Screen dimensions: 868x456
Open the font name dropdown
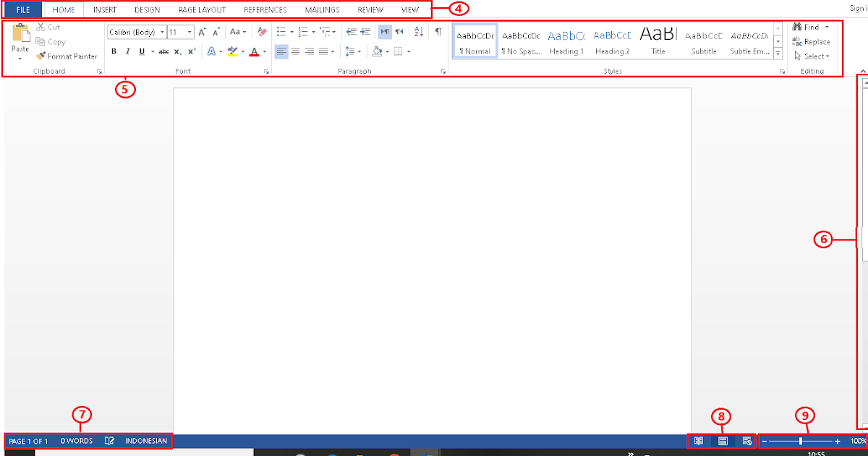pos(161,32)
